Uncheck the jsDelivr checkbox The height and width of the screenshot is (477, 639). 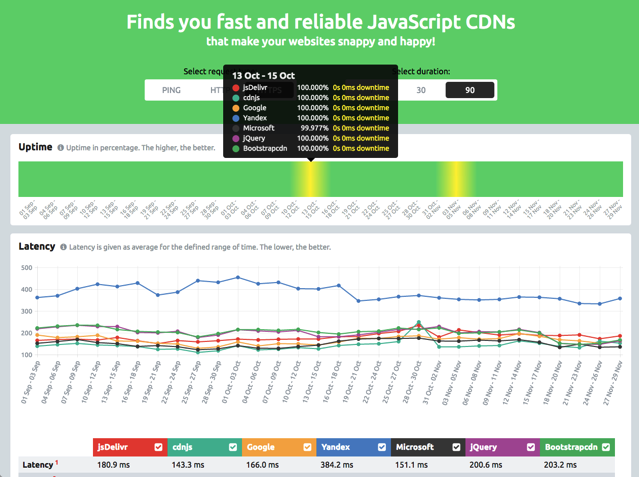click(x=158, y=447)
